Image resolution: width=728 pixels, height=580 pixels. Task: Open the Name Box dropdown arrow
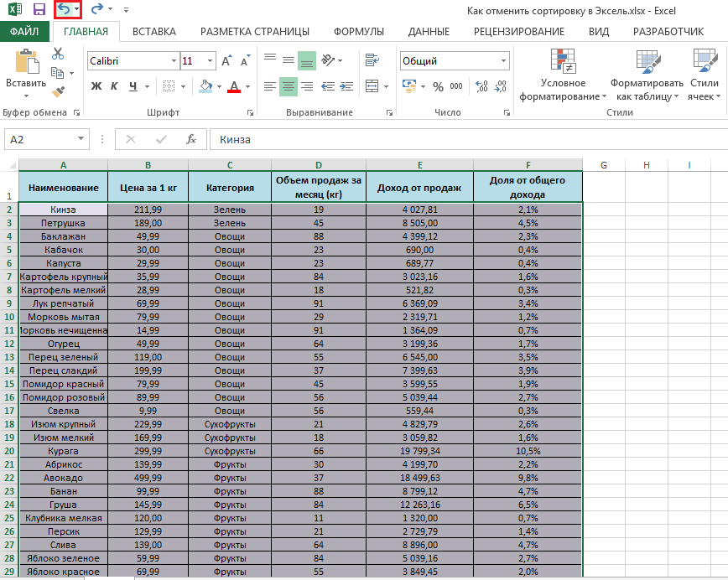pos(81,139)
